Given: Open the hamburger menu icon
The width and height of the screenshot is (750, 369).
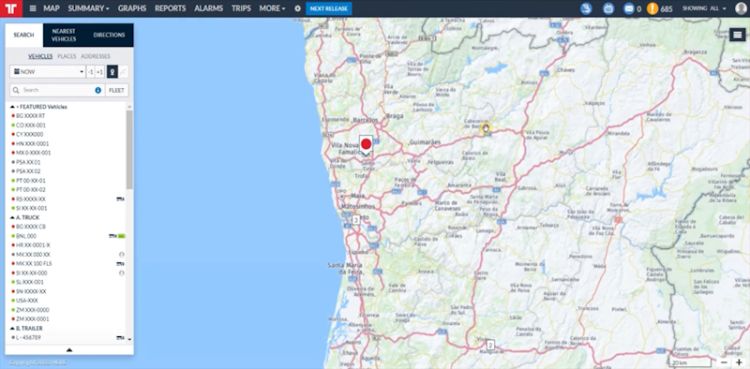Looking at the screenshot, I should [33, 9].
